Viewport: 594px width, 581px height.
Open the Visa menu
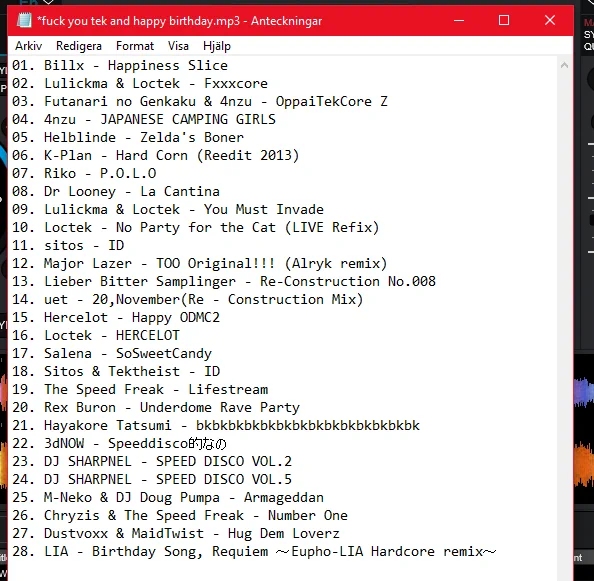(178, 46)
